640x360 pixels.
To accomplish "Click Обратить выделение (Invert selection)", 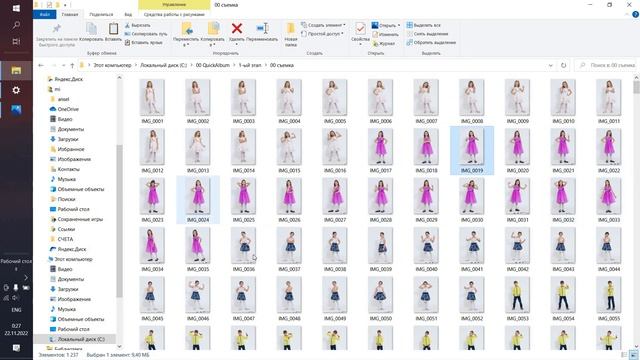I will (x=431, y=42).
